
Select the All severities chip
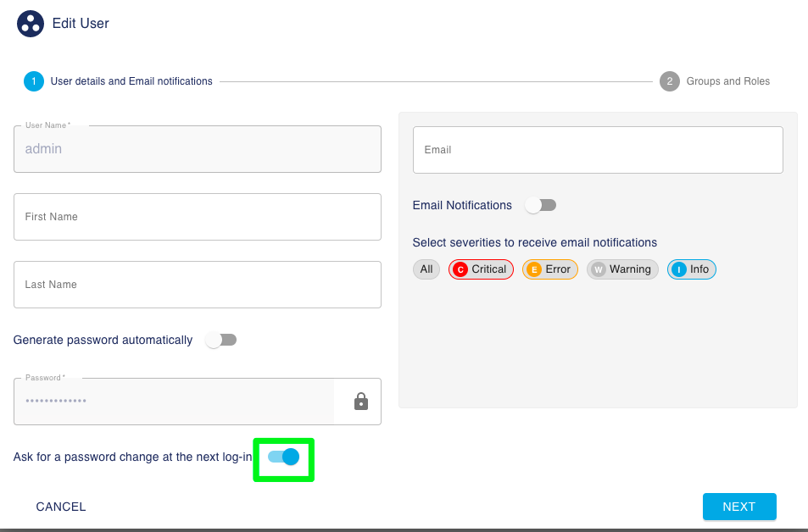pos(426,269)
